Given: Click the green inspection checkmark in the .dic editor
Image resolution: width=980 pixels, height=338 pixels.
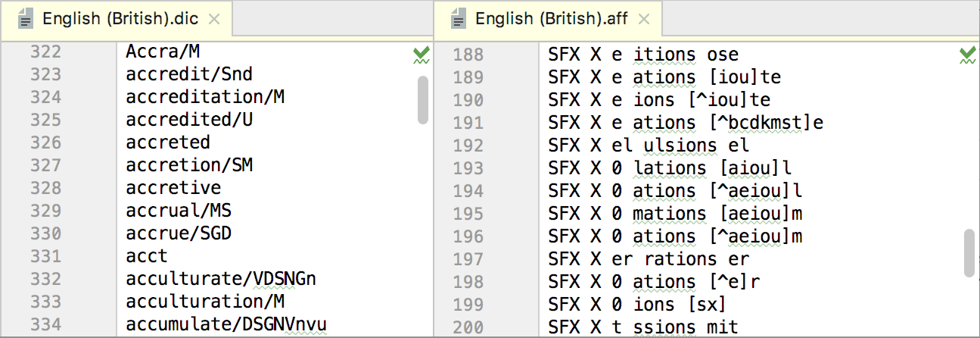Looking at the screenshot, I should (422, 55).
